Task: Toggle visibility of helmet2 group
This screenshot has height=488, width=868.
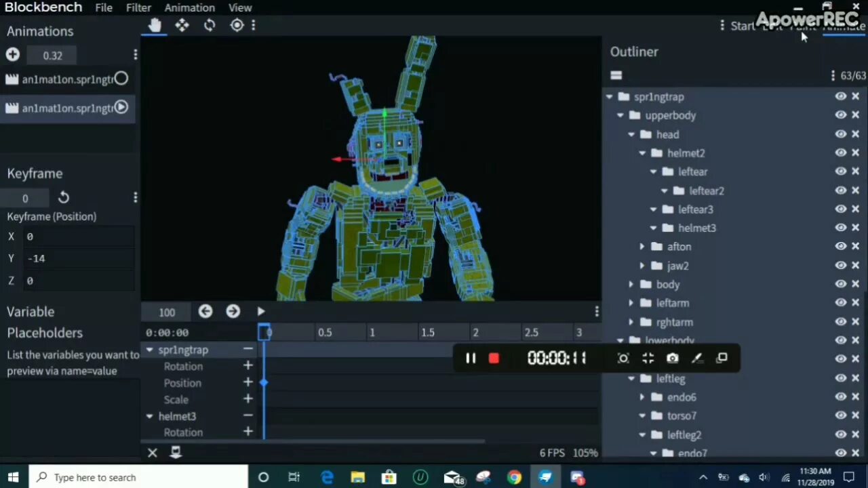Action: (840, 153)
